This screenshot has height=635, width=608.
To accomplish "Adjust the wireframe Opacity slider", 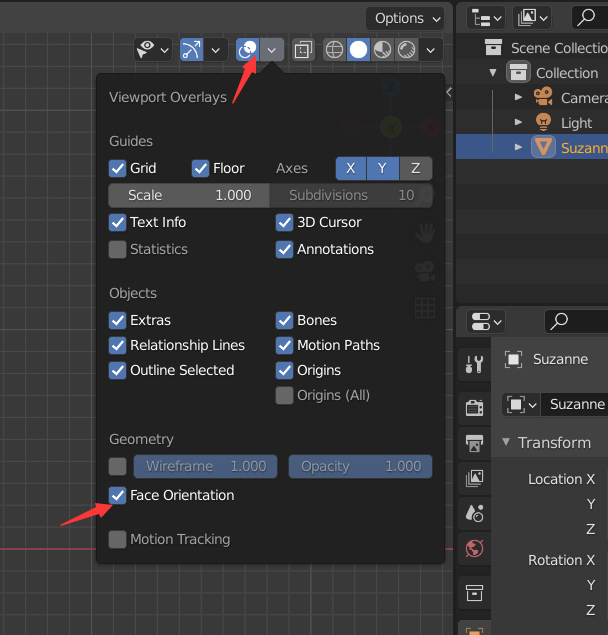I will click(x=361, y=467).
